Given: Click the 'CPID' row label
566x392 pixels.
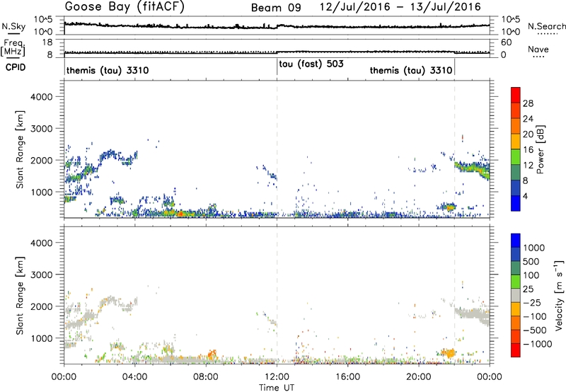Looking at the screenshot, I should [16, 67].
